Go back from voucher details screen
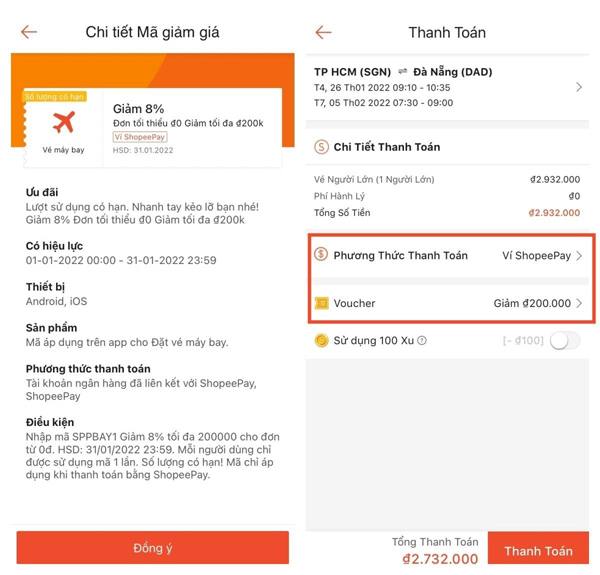Screen dimensions: 600x575 tap(29, 32)
